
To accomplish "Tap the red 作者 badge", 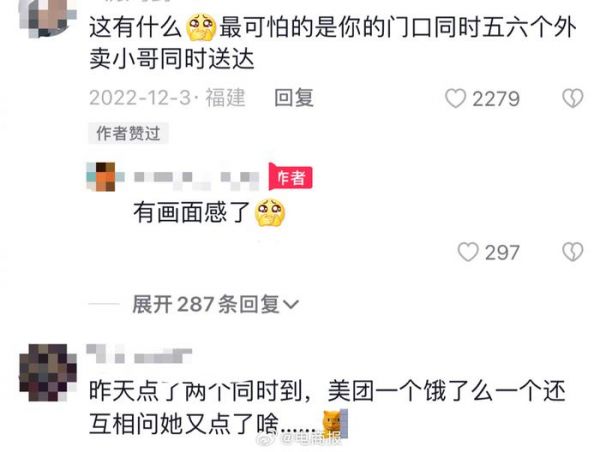I will tap(290, 177).
